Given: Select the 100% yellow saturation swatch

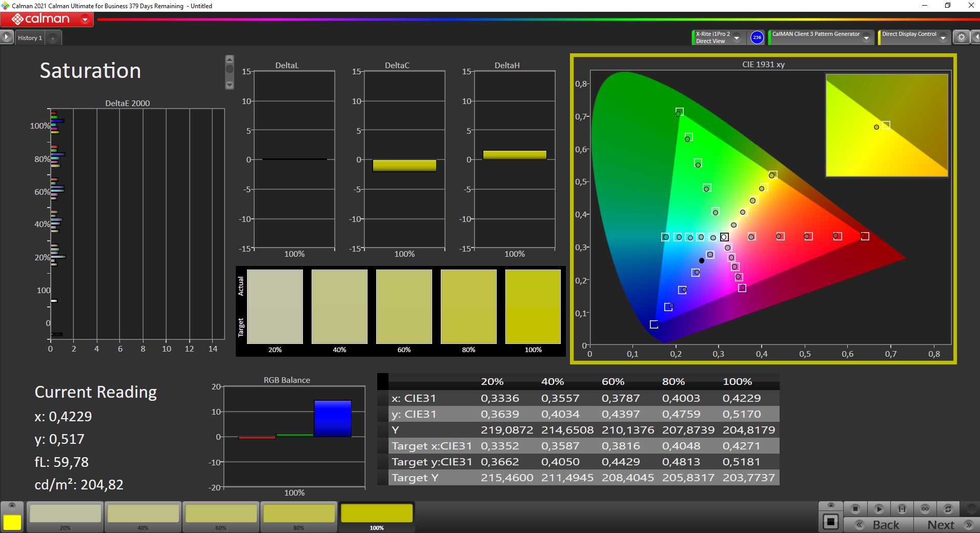Looking at the screenshot, I should click(x=376, y=514).
